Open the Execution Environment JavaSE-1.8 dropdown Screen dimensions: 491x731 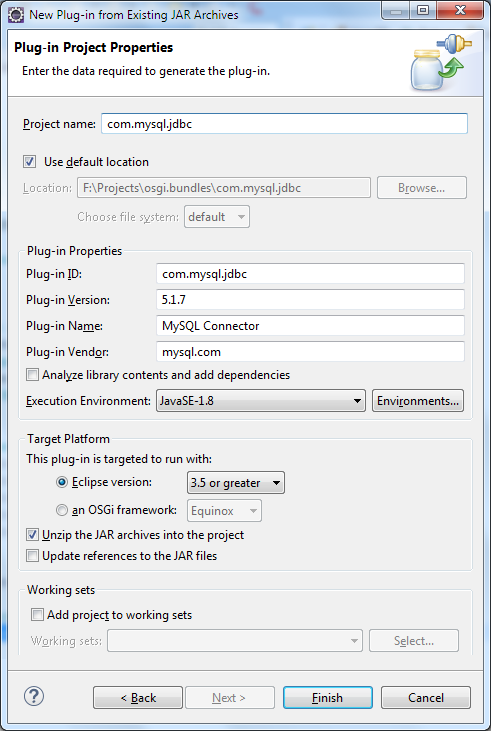click(261, 401)
